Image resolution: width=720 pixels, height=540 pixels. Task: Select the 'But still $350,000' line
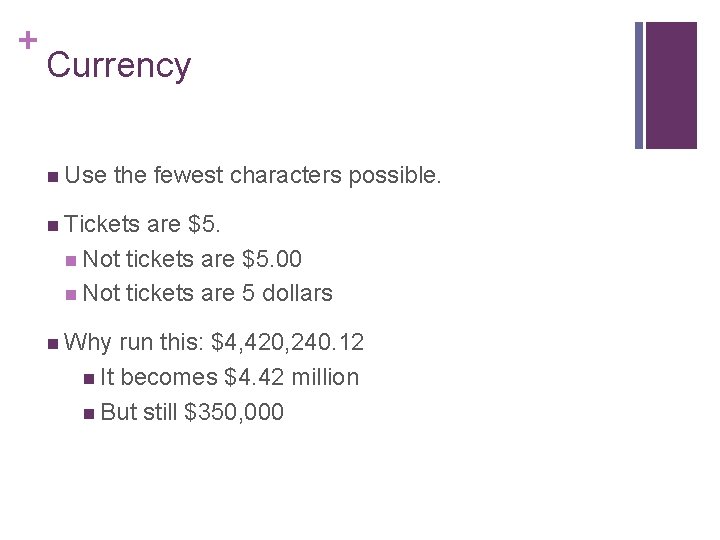click(x=192, y=412)
